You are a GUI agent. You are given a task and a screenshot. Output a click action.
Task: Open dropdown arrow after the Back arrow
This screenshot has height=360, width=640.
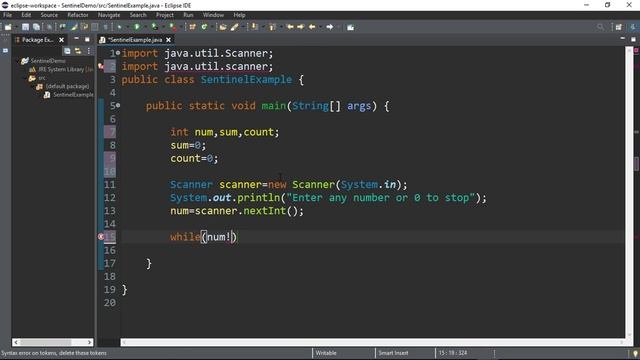pyautogui.click(x=320, y=27)
